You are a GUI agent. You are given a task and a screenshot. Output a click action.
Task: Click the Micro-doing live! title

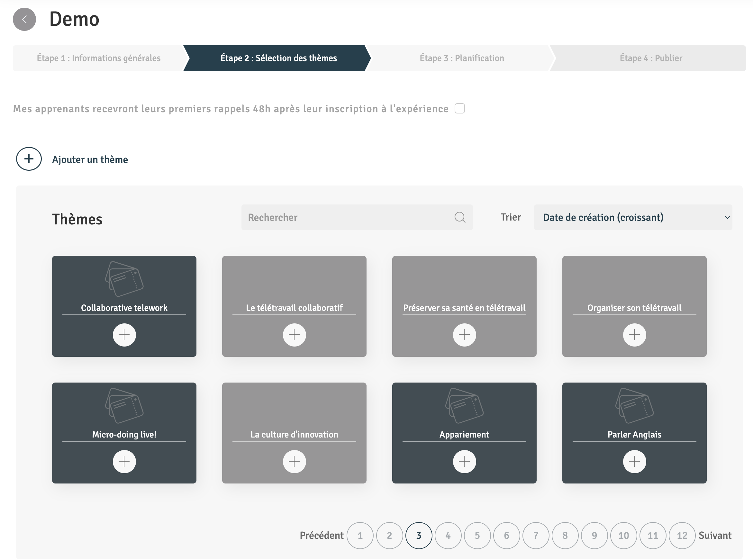(x=124, y=435)
